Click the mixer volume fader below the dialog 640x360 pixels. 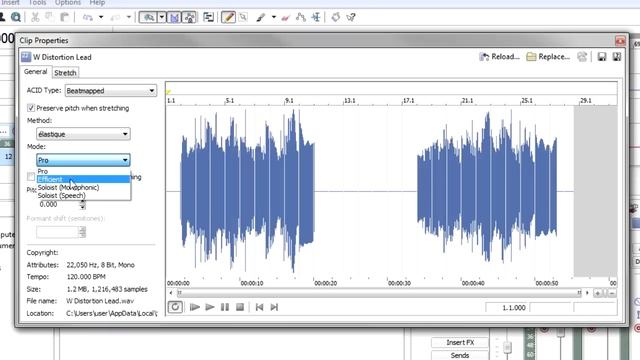coord(507,347)
